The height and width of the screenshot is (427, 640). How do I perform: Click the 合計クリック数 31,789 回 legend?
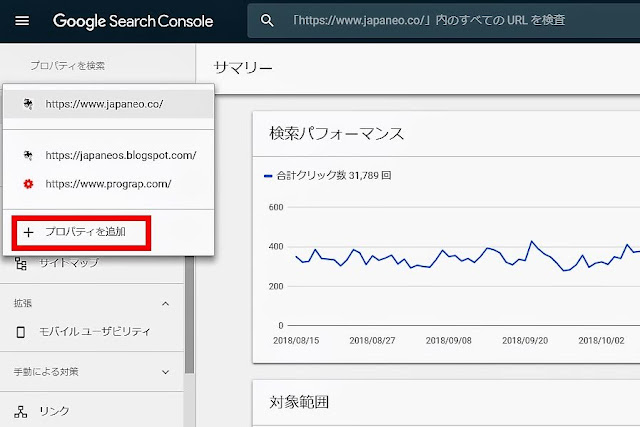328,176
